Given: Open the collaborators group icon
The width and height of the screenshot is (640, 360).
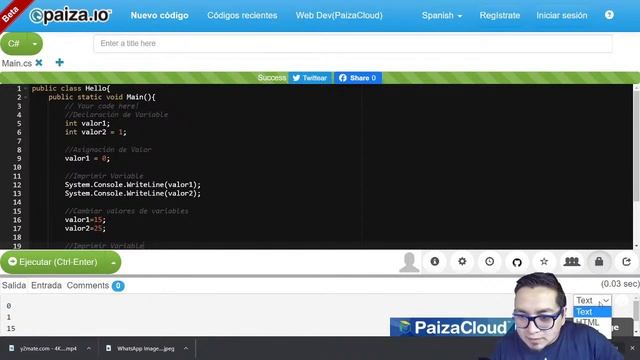Looking at the screenshot, I should coord(571,262).
